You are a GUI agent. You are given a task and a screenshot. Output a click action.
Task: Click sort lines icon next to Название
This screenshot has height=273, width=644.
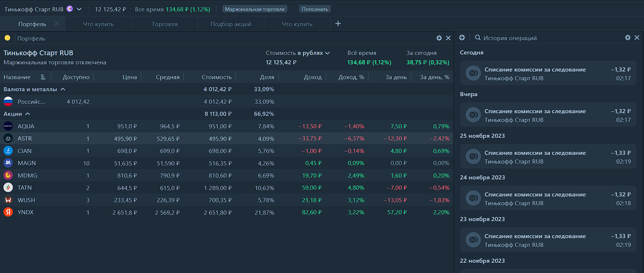tap(42, 77)
